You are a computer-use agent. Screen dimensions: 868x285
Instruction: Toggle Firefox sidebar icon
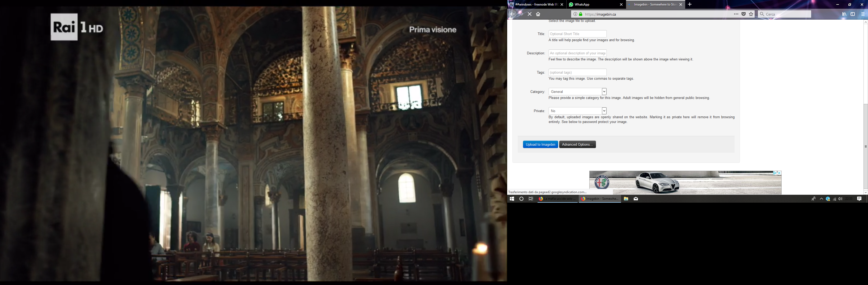click(853, 14)
